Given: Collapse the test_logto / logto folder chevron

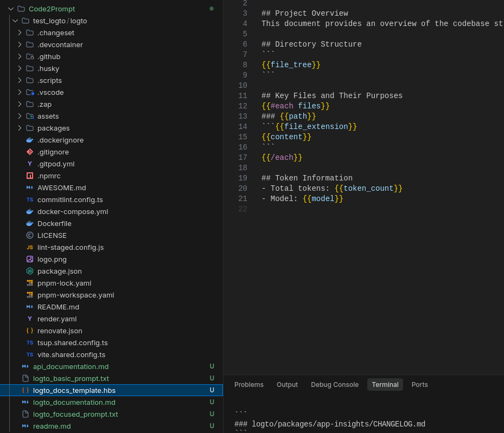Looking at the screenshot, I should 15,21.
